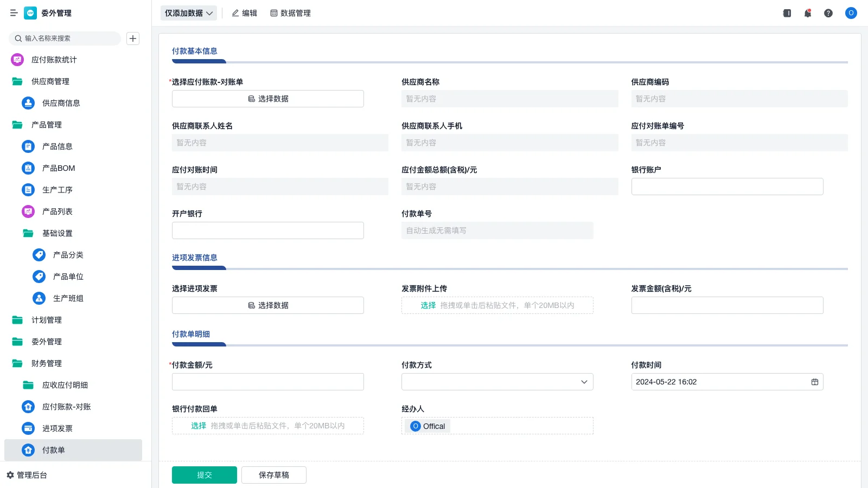Save a draft with 保存草稿
Screen dimensions: 868x488
(x=273, y=474)
